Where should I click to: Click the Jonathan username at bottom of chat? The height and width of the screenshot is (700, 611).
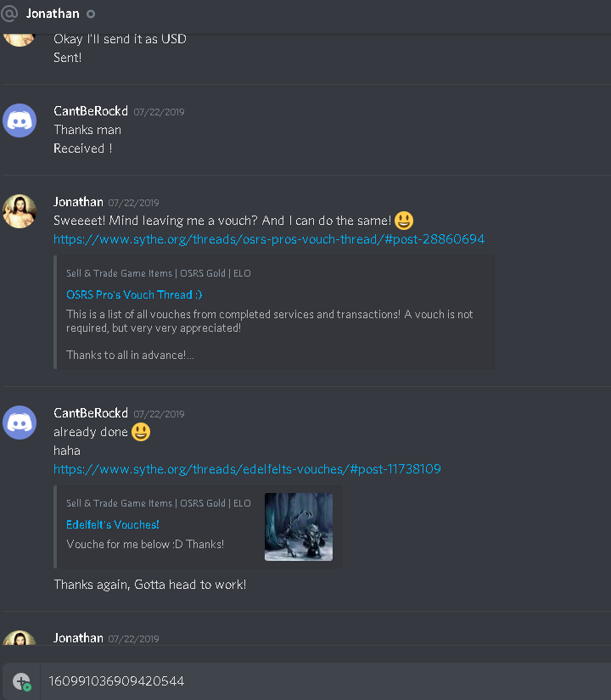(78, 638)
